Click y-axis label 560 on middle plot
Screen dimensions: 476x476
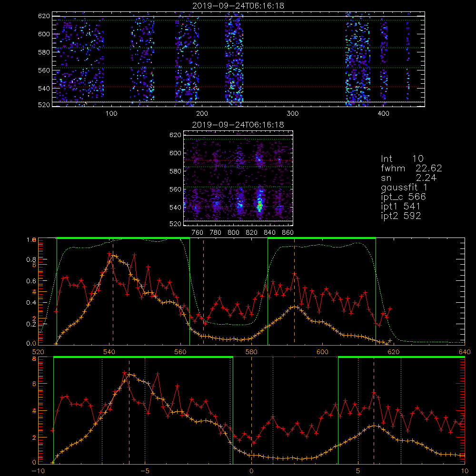coord(176,189)
